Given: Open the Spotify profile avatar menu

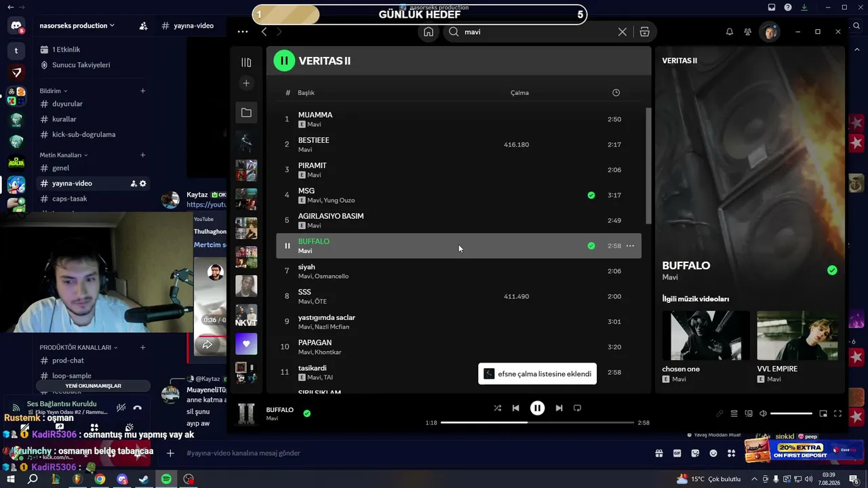Looking at the screenshot, I should [x=770, y=32].
